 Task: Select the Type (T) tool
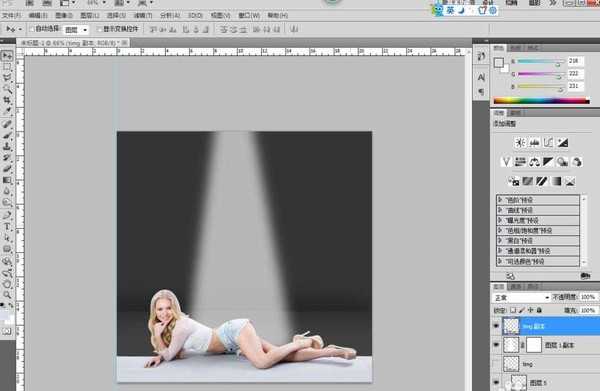7,226
